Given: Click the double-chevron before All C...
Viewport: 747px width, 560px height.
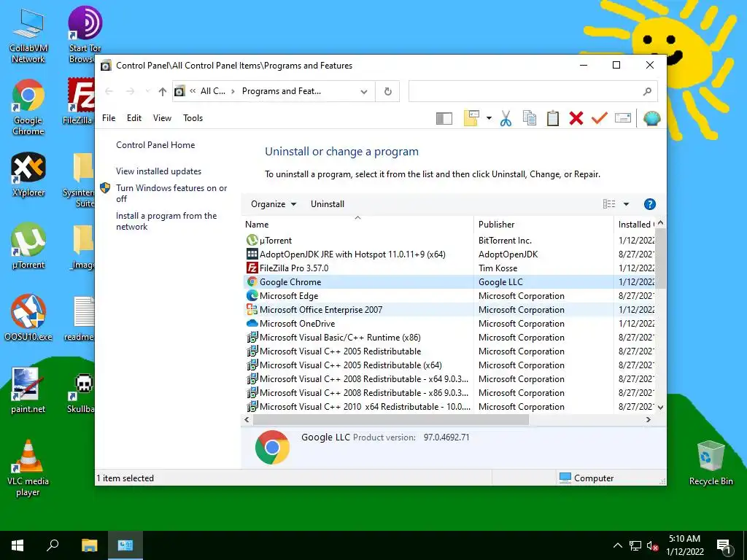Looking at the screenshot, I should click(x=193, y=91).
